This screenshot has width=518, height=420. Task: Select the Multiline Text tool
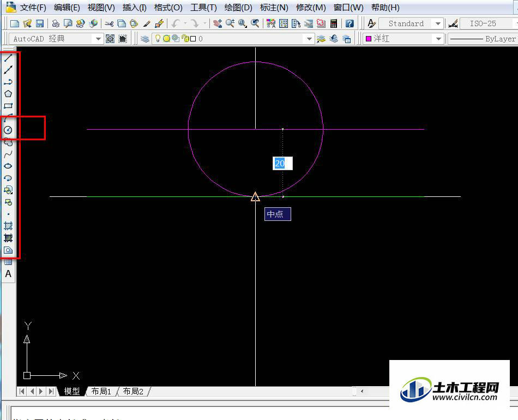pos(8,274)
